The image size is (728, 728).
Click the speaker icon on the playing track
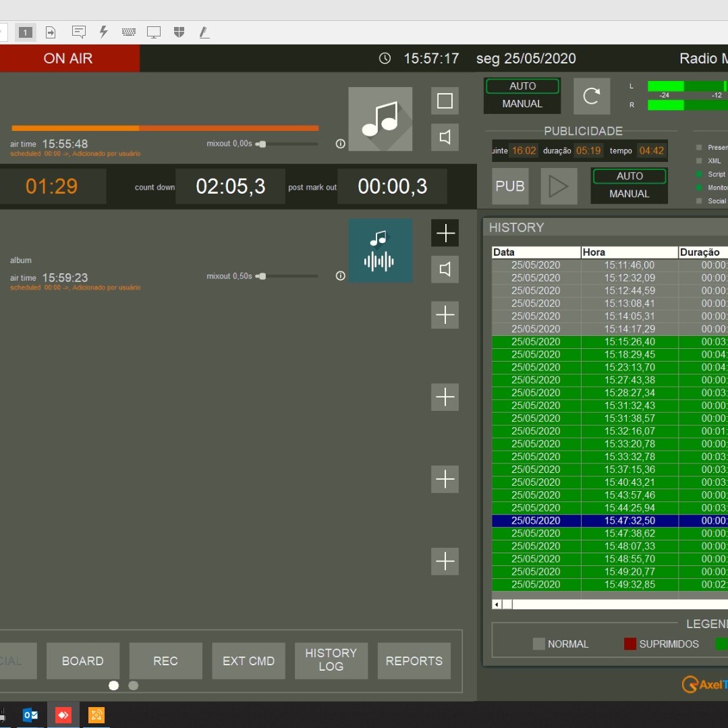(x=445, y=138)
